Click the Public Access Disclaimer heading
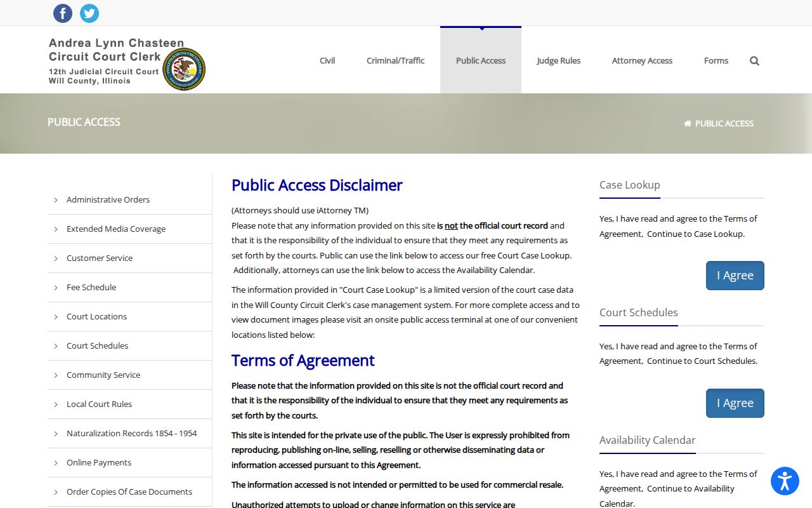 tap(317, 185)
